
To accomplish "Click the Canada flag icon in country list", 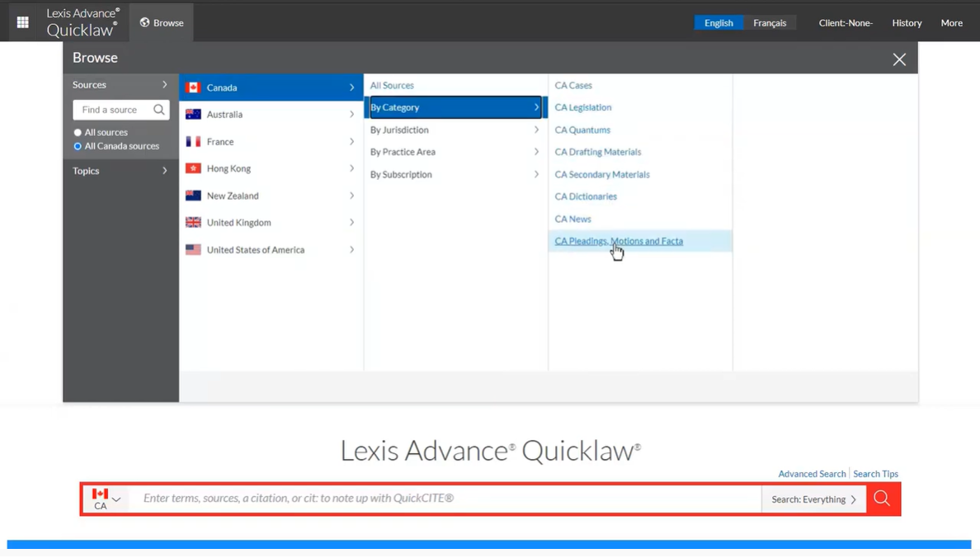I will (x=193, y=87).
